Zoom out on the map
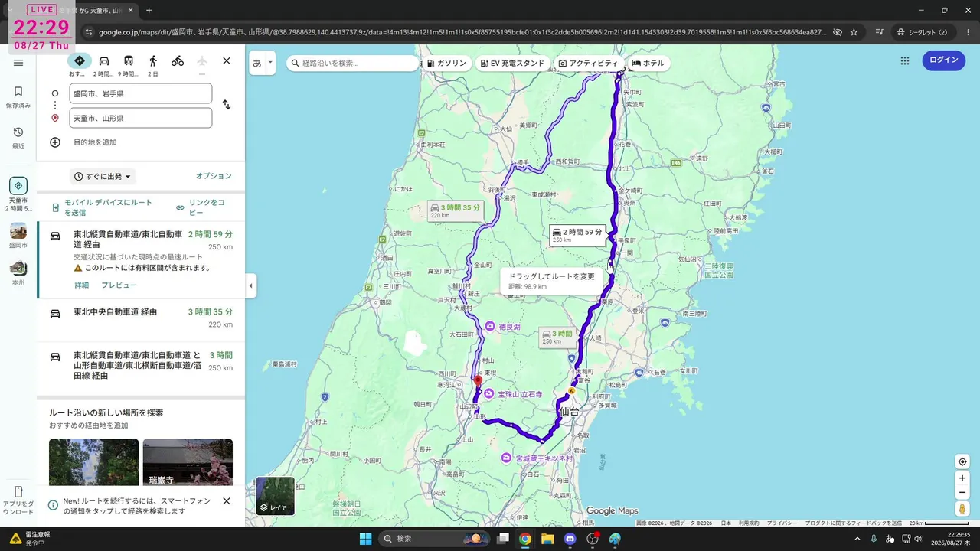 tap(962, 492)
